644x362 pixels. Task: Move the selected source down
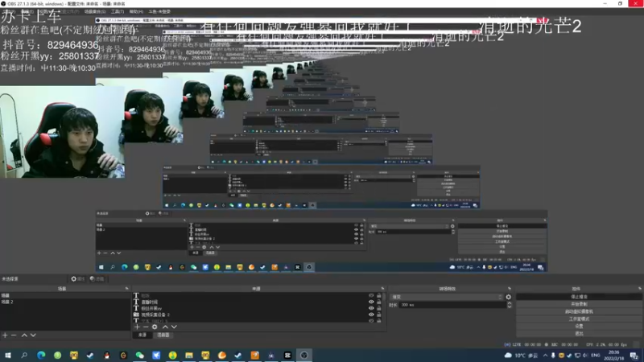click(x=174, y=327)
